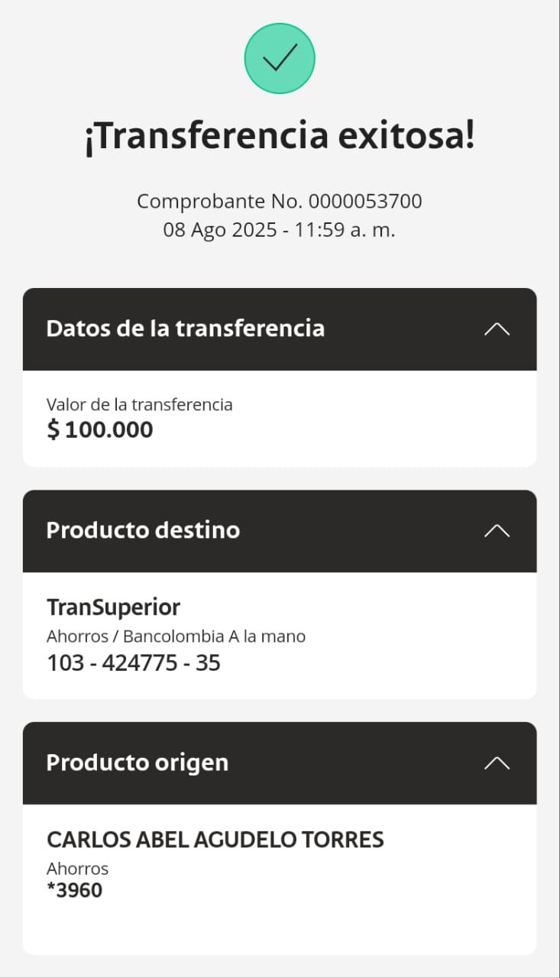Collapse the Datos de la transferencia chevron
This screenshot has height=978, width=560.
(497, 329)
